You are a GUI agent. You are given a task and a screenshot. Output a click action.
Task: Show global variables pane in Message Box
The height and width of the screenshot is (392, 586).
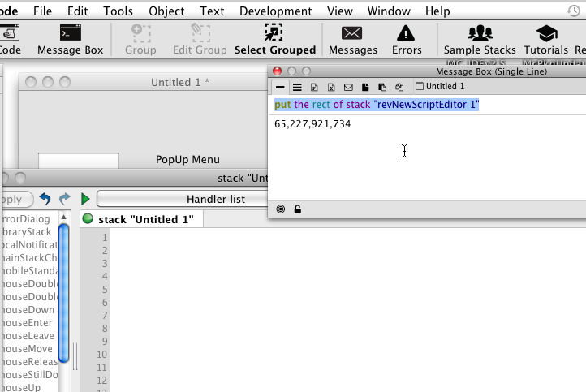331,87
